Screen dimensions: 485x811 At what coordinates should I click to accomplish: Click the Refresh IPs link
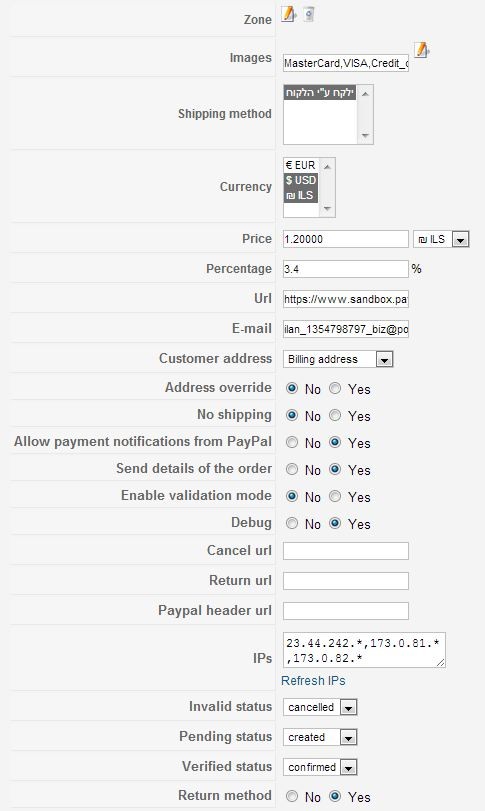pyautogui.click(x=313, y=681)
